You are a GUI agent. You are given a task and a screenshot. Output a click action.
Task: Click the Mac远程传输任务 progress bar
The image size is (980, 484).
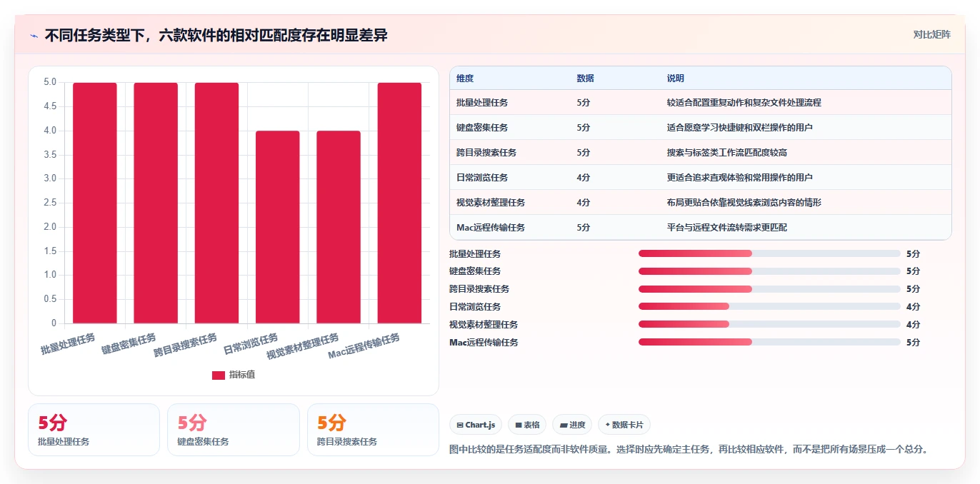(x=769, y=342)
